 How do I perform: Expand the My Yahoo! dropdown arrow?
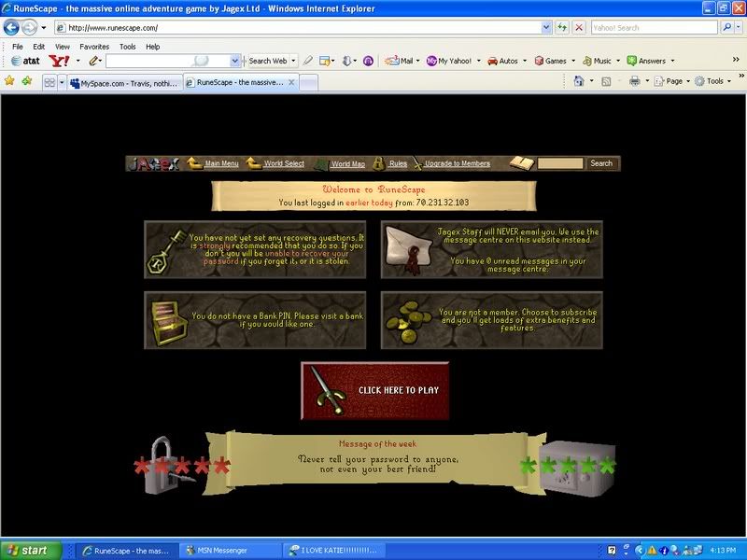coord(479,61)
